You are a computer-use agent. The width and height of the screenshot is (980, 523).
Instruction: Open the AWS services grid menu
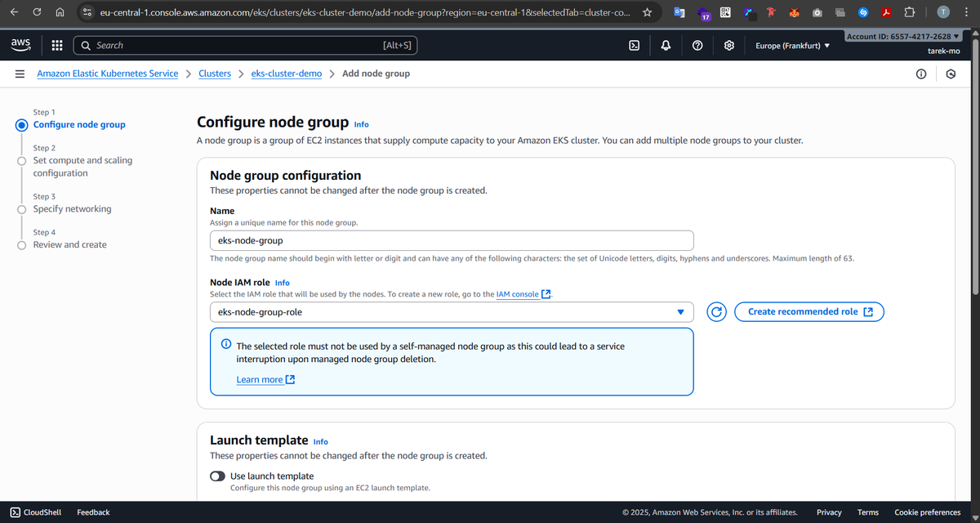[57, 46]
